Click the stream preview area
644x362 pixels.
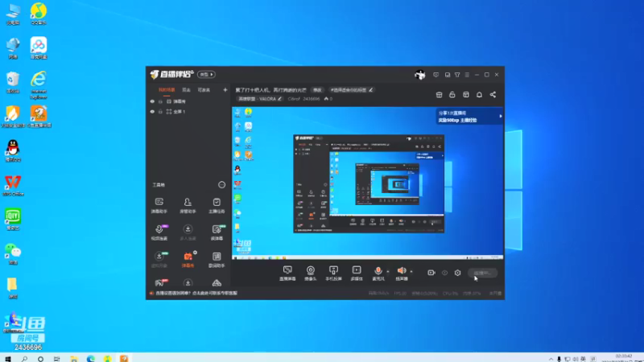click(368, 183)
